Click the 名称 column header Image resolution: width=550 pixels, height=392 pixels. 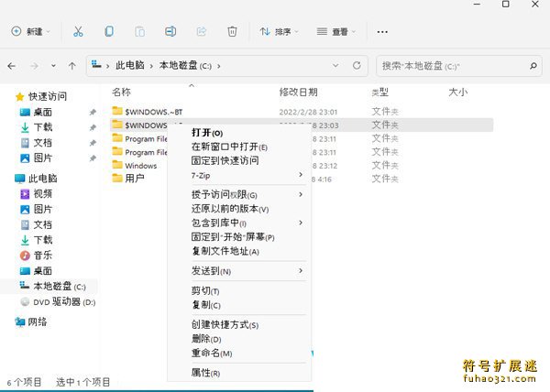click(121, 92)
